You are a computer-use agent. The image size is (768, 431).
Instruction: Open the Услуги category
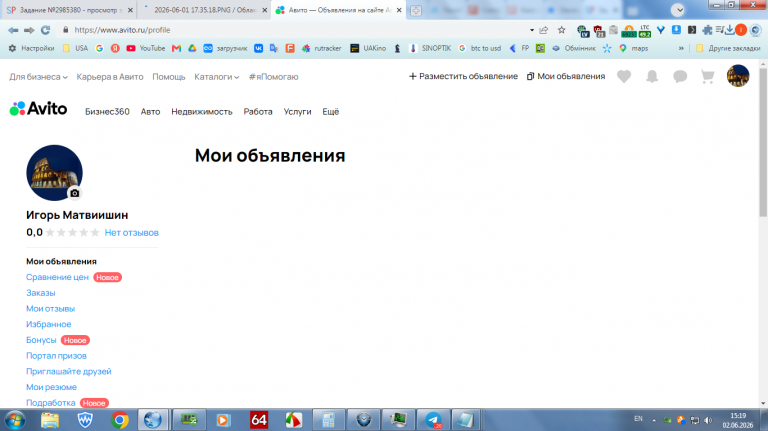297,112
